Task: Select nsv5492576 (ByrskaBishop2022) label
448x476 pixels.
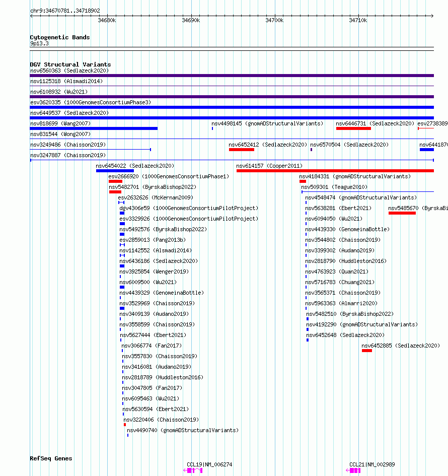Action: (163, 230)
